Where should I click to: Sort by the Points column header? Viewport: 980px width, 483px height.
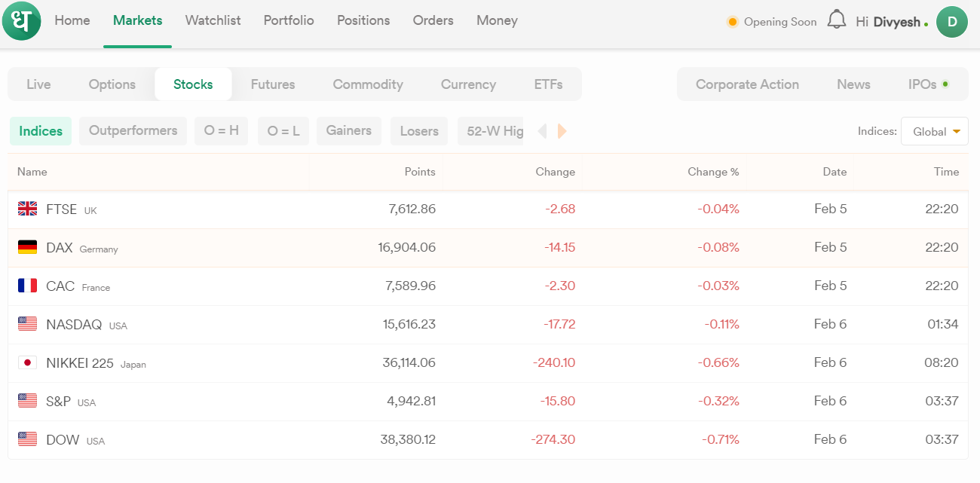[420, 172]
